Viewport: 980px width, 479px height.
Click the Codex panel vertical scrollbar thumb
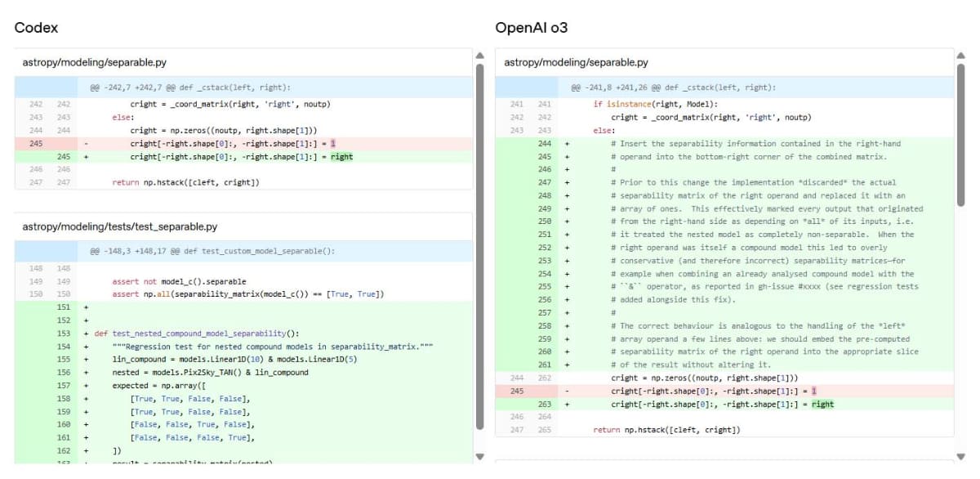tap(480, 246)
